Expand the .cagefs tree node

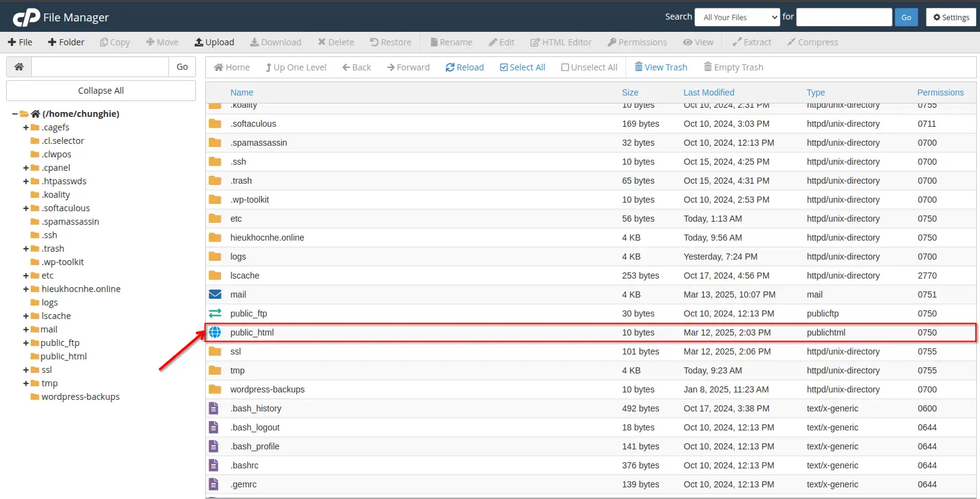[x=26, y=127]
